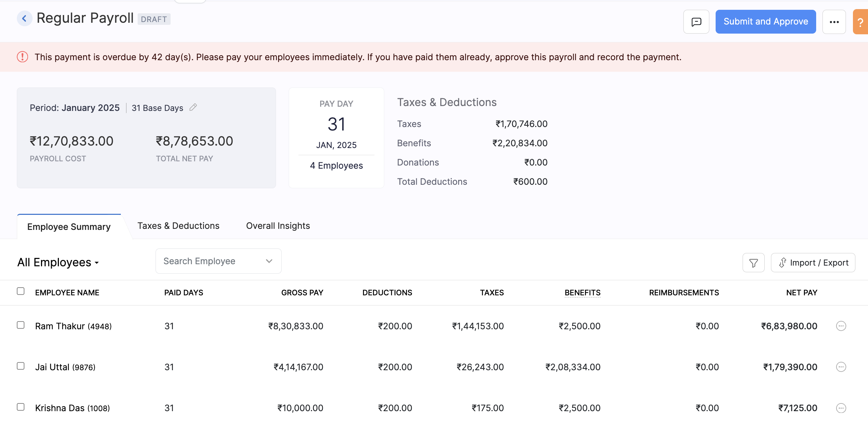
Task: Open row actions for Ram Thakur
Action: tap(841, 326)
